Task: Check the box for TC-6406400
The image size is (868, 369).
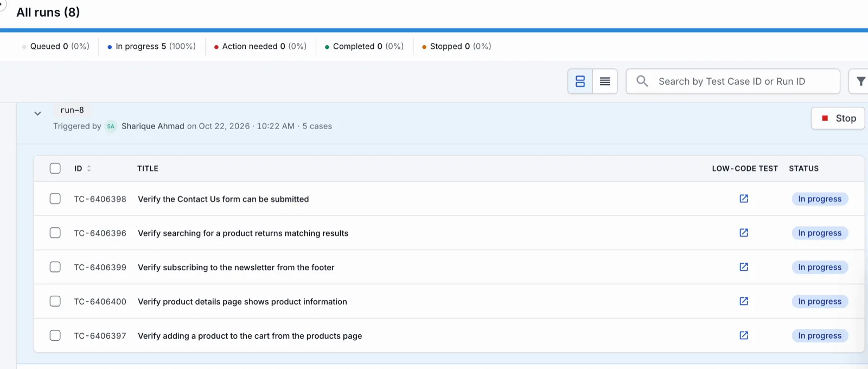Action: (x=55, y=301)
